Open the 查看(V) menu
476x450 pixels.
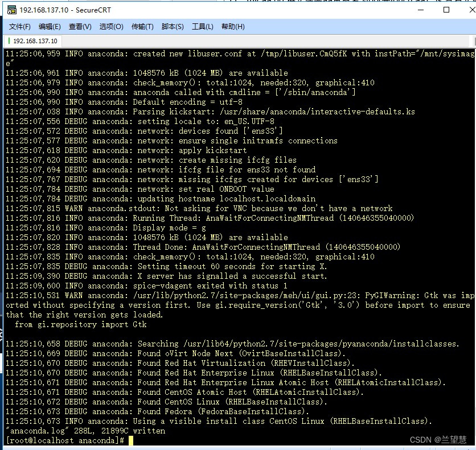[x=79, y=26]
